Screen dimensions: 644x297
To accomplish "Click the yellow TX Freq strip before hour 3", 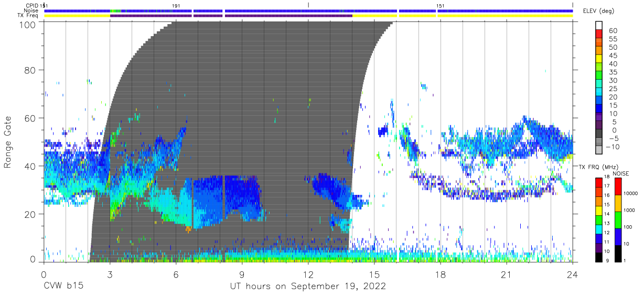I will click(x=77, y=16).
